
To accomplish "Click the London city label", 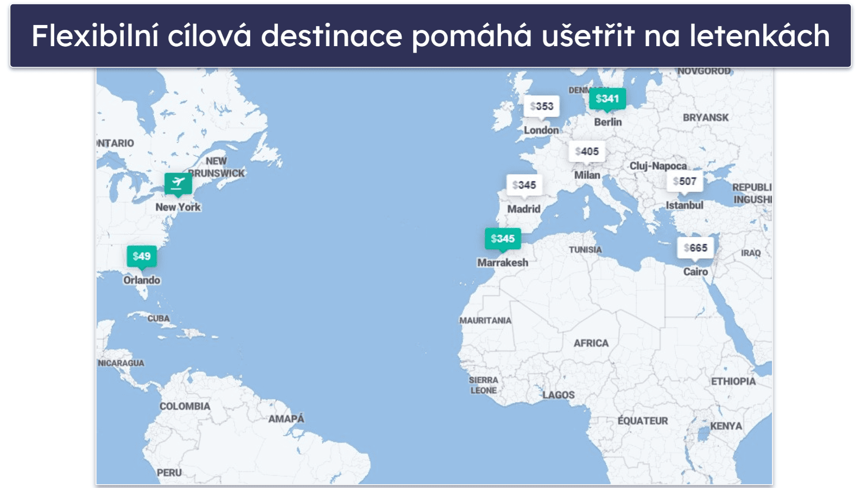I will point(541,130).
